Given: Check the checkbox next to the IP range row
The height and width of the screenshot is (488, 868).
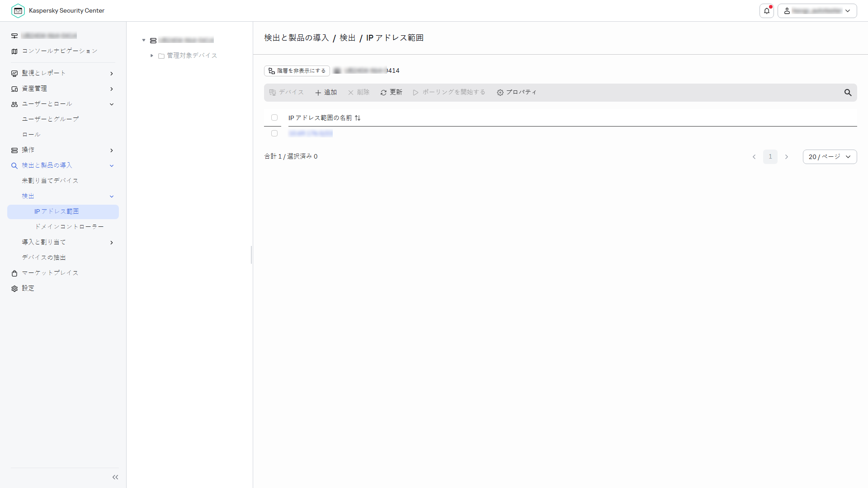Looking at the screenshot, I should pyautogui.click(x=274, y=133).
